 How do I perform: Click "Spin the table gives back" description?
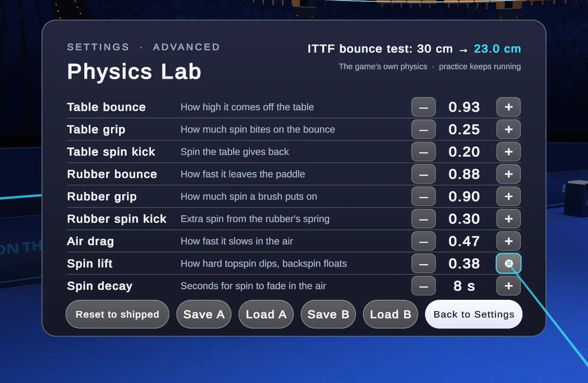235,152
